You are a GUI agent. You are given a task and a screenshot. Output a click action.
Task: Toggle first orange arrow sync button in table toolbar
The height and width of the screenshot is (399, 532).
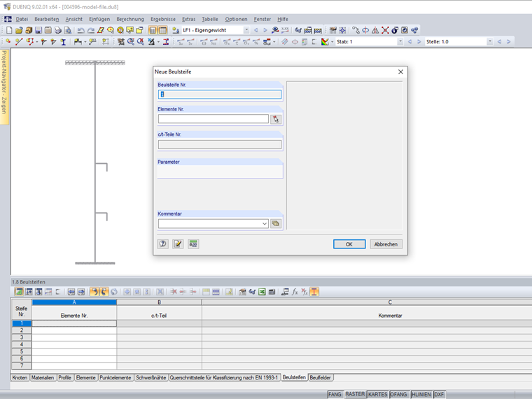(94, 292)
